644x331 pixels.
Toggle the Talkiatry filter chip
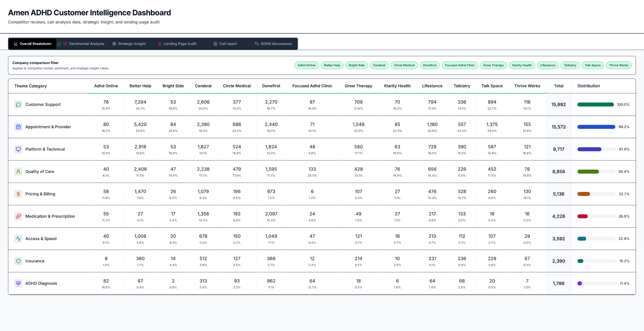tap(570, 65)
